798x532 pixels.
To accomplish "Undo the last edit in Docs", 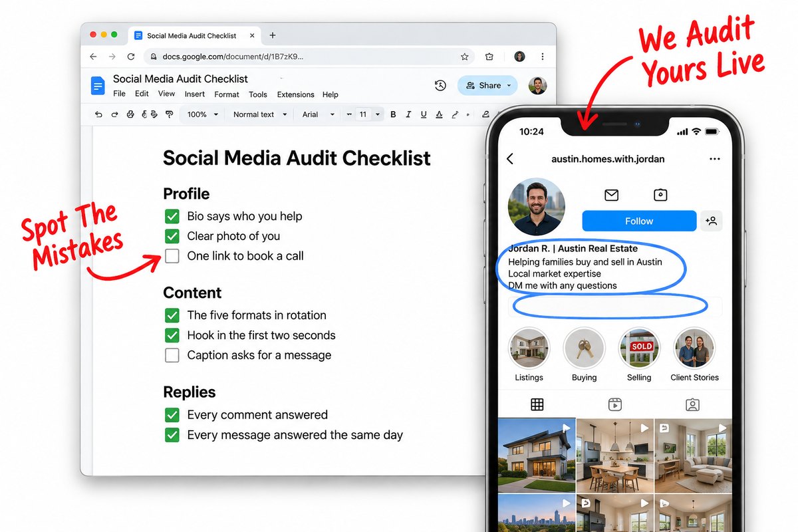I will tap(98, 114).
